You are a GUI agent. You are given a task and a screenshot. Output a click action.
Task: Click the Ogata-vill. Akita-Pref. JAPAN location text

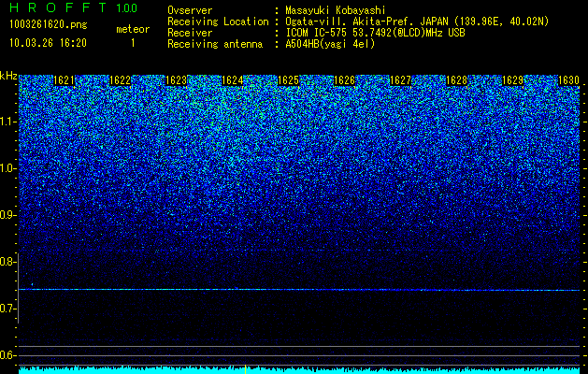[x=417, y=22]
